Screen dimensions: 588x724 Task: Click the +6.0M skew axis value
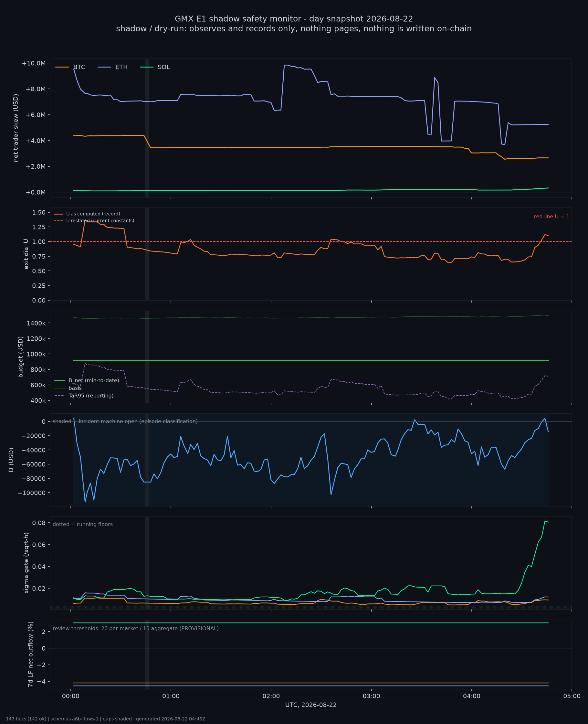(36, 115)
